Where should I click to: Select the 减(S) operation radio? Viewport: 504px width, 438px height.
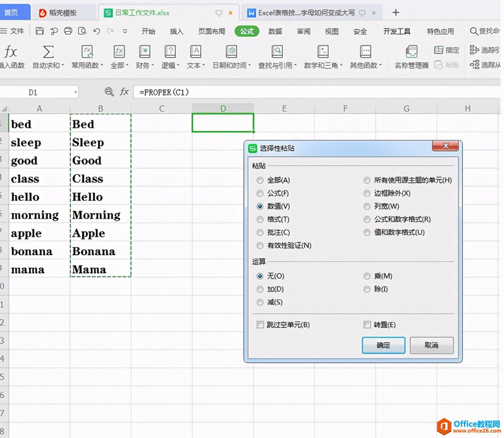(260, 302)
